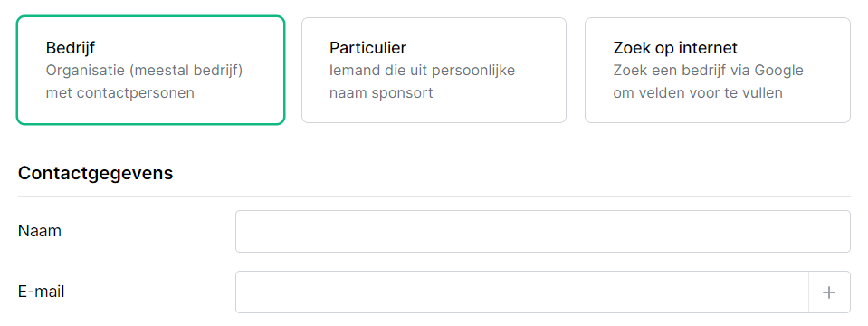Click the 'Zoek een bedrijf via Google' text
868x326 pixels.
point(708,71)
